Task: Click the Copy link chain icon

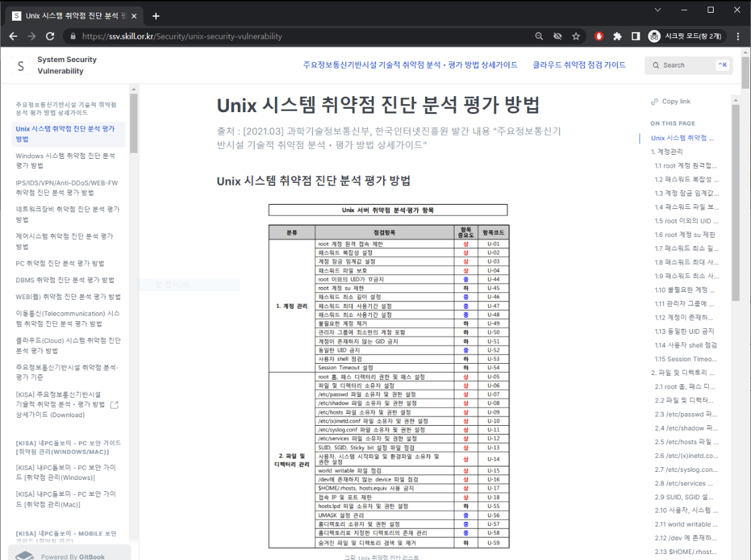Action: 655,101
